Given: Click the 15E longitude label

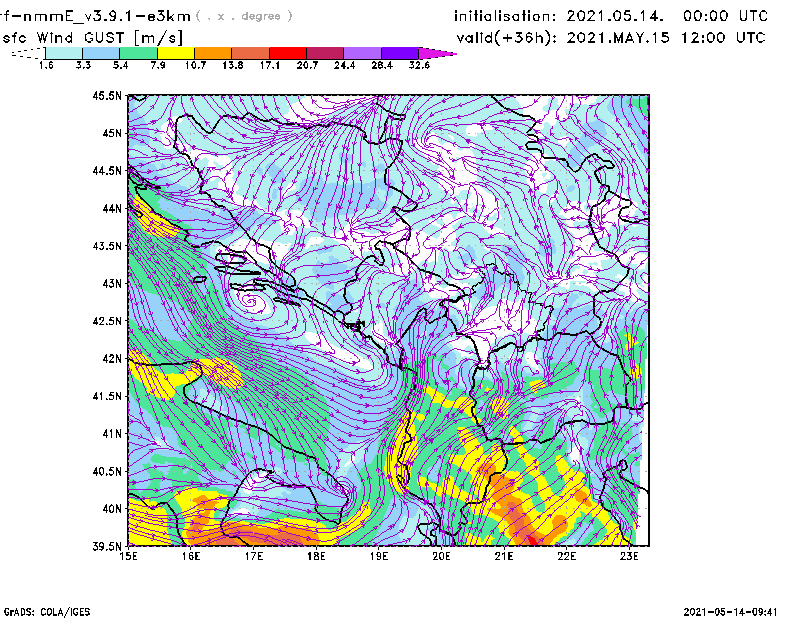Looking at the screenshot, I should click(128, 556).
